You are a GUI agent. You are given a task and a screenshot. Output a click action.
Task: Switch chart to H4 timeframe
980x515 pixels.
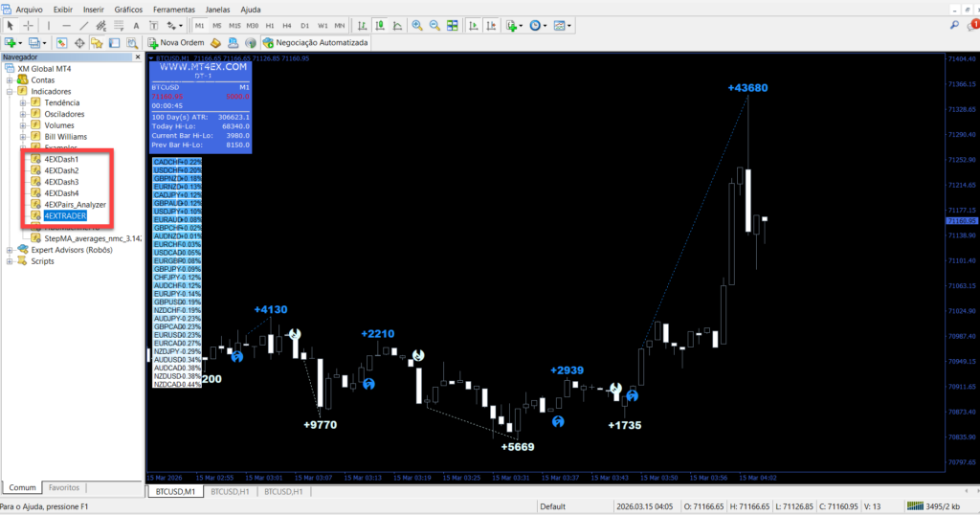point(287,26)
